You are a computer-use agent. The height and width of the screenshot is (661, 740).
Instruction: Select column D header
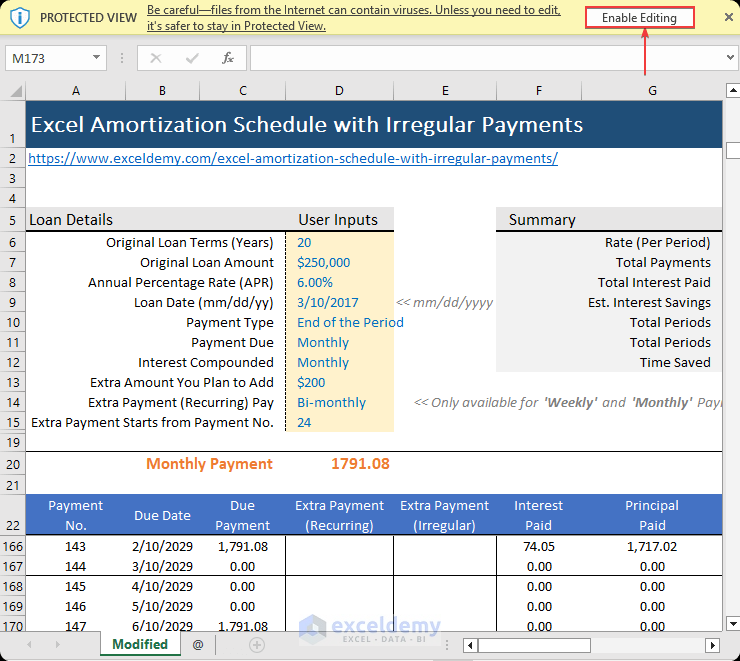pos(339,91)
